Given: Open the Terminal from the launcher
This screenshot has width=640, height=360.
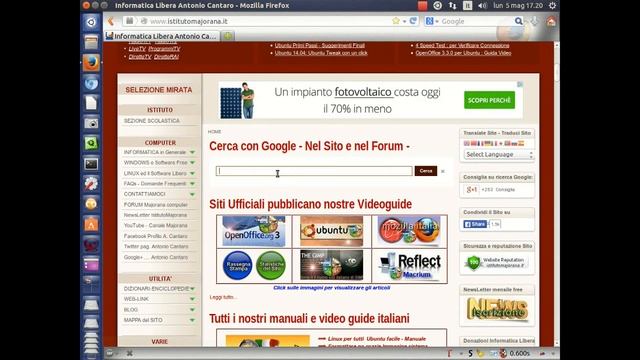Looking at the screenshot, I should tap(91, 164).
